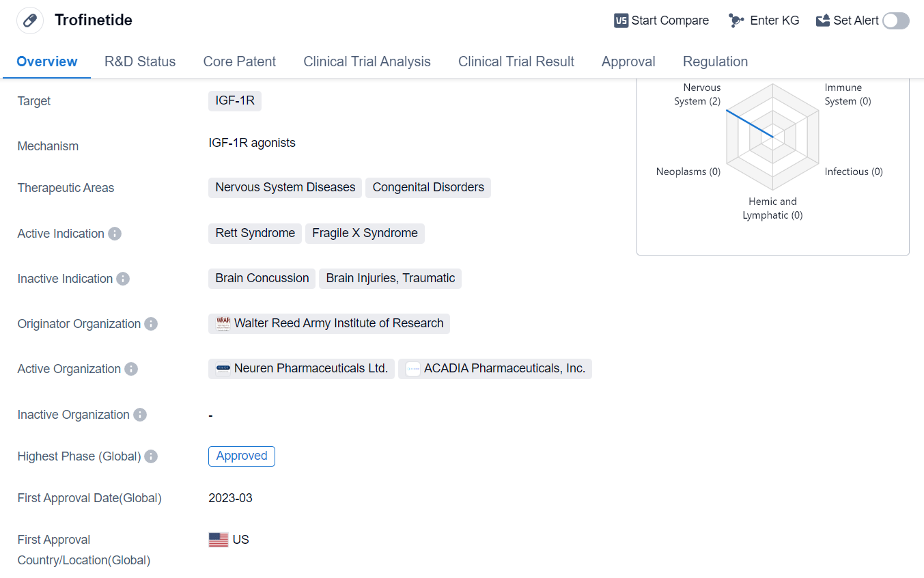The height and width of the screenshot is (578, 924).
Task: Click info icon beside Originator Organization
Action: (151, 324)
